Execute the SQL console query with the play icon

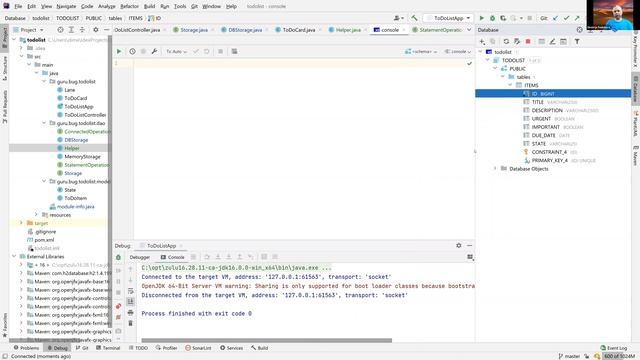click(x=119, y=51)
